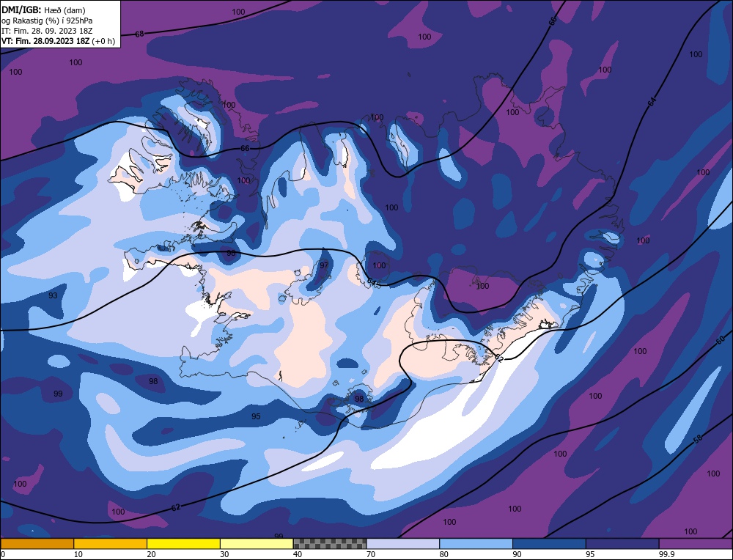Click the legend tick label '70'
Image resolution: width=733 pixels, height=560 pixels.
(x=371, y=554)
